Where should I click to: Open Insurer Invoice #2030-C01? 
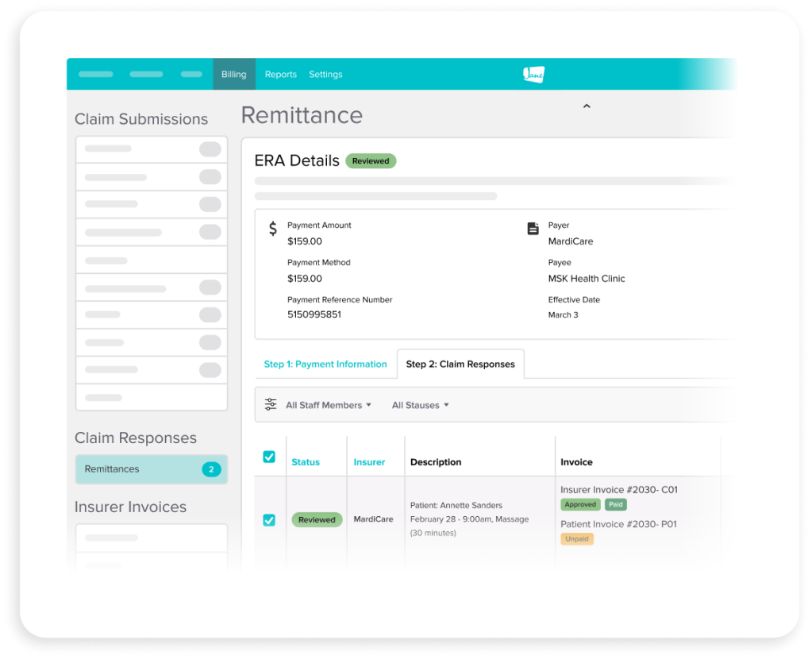618,490
